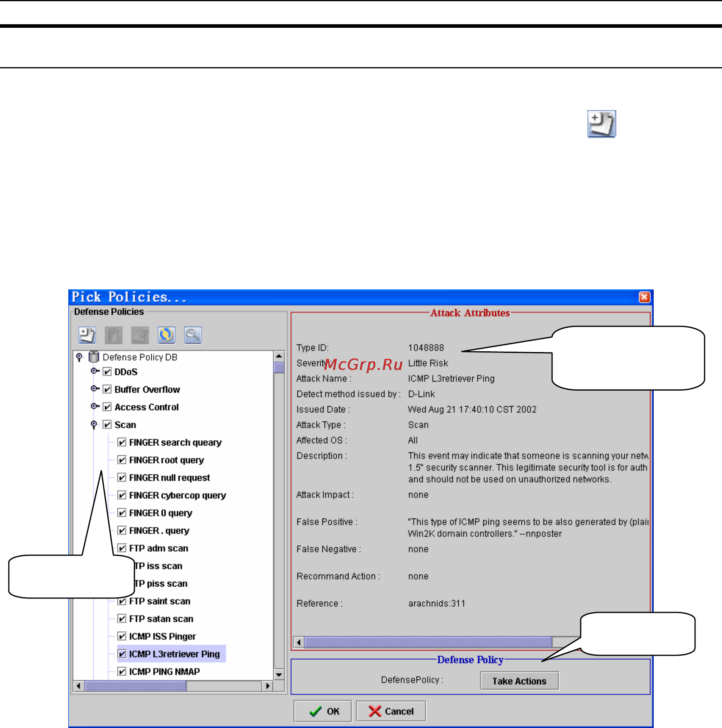
Task: Click the delete (trash) icon in toolbar
Action: [x=114, y=335]
